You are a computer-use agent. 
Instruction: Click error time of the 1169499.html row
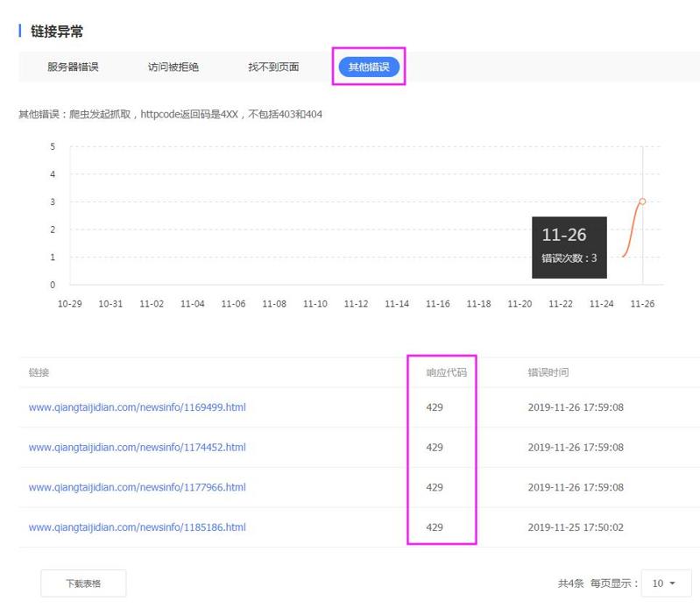576,407
